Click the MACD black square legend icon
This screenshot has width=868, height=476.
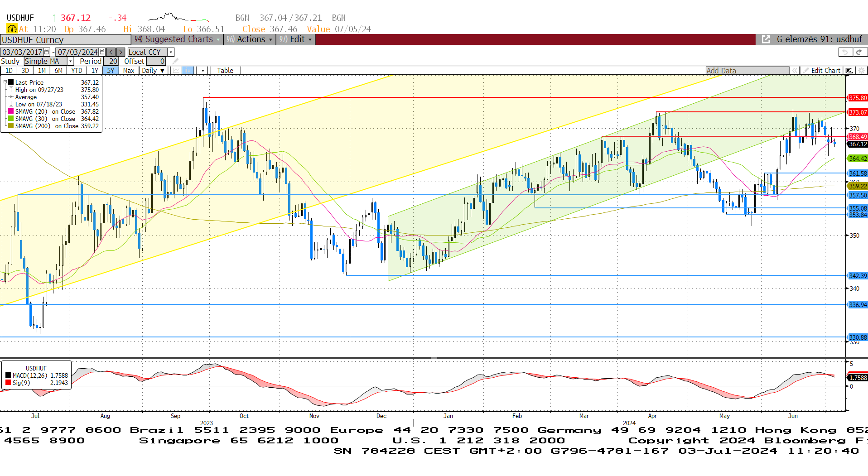pos(8,375)
